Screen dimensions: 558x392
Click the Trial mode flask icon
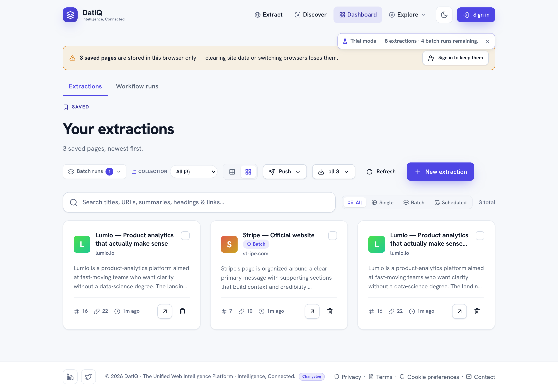(x=345, y=41)
